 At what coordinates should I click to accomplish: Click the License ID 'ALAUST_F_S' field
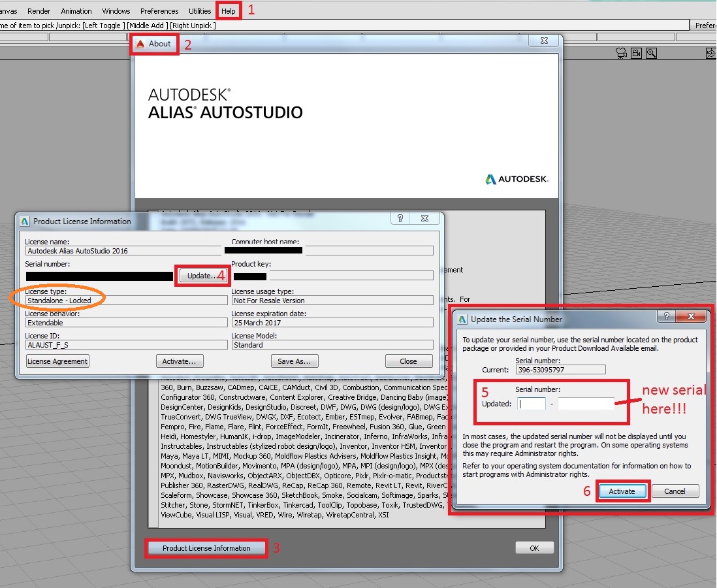tap(126, 344)
